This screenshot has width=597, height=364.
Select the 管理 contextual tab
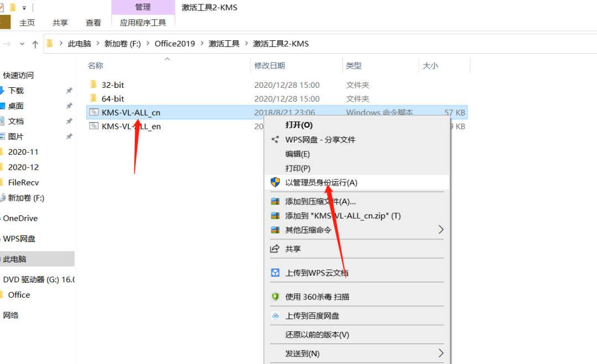(x=143, y=7)
